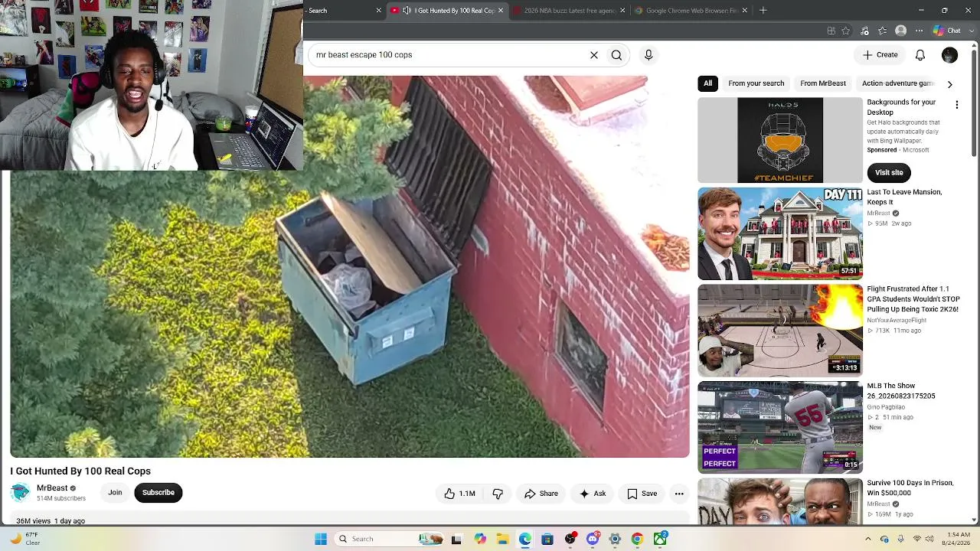The height and width of the screenshot is (551, 980).
Task: Open the media control icon in browser toolbar
Action: 864,31
